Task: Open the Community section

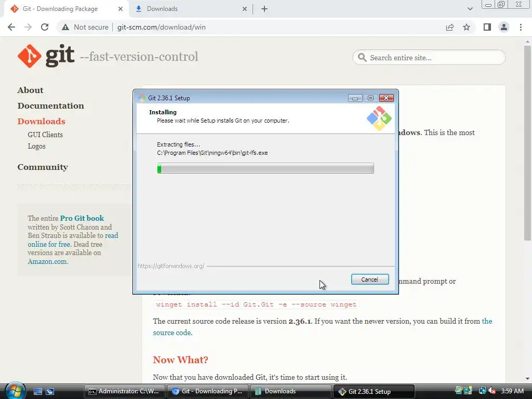Action: point(43,167)
